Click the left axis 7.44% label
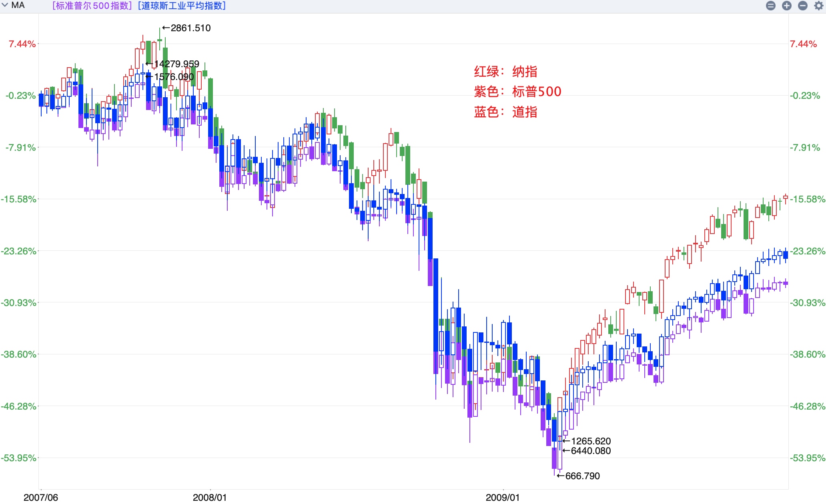This screenshot has height=504, width=826. (x=22, y=44)
